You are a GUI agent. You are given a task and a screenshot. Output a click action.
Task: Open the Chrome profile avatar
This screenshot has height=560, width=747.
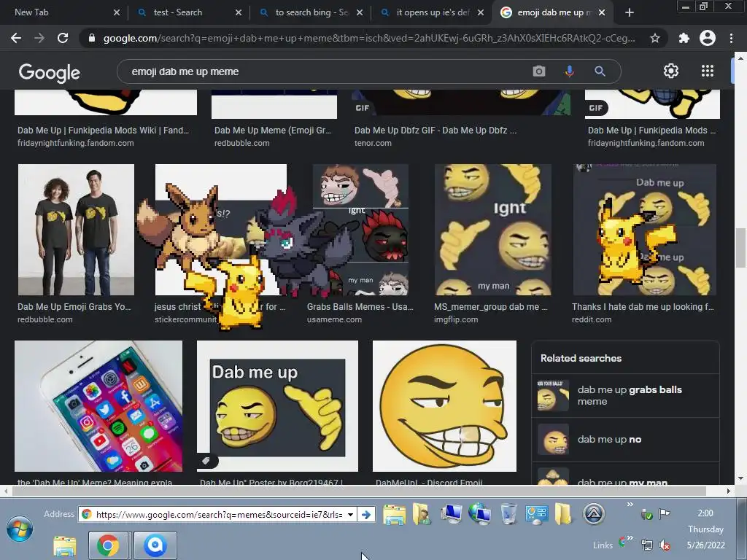coord(708,38)
